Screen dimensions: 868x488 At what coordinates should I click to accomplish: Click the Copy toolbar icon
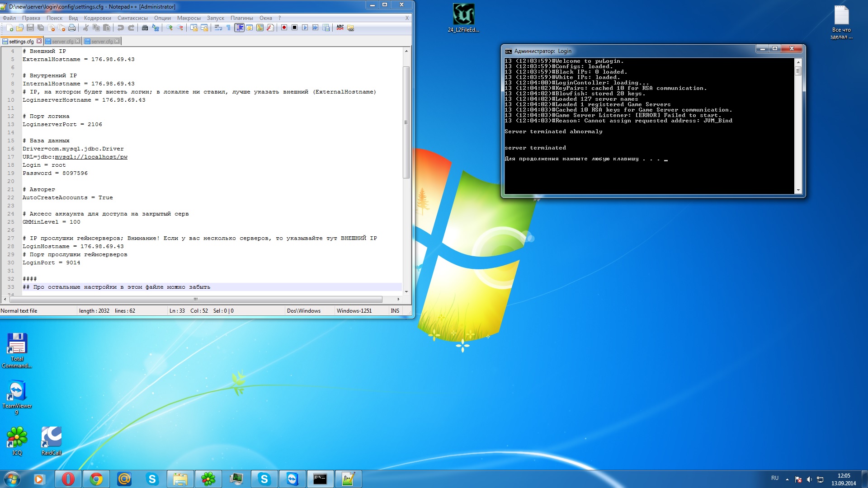click(x=96, y=28)
